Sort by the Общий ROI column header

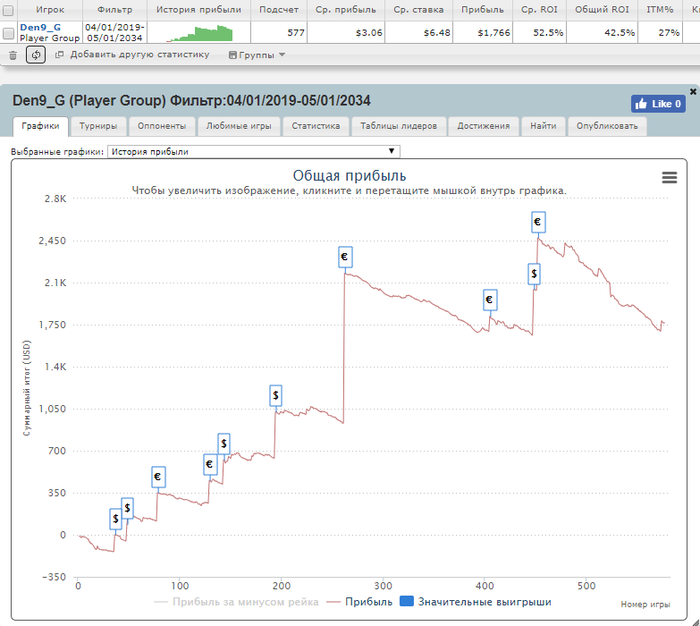[x=602, y=10]
